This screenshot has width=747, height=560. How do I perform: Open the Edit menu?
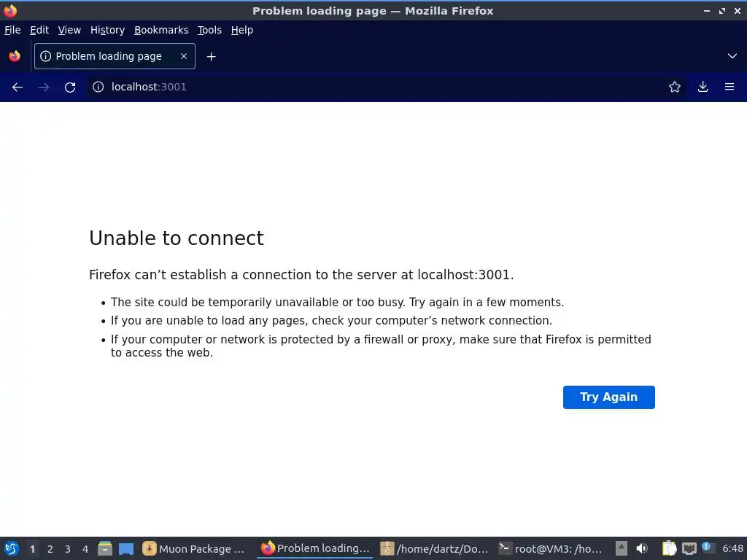pyautogui.click(x=39, y=30)
